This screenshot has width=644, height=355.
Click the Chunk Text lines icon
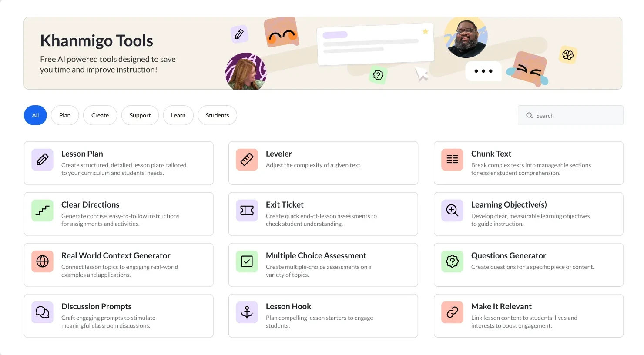(452, 159)
